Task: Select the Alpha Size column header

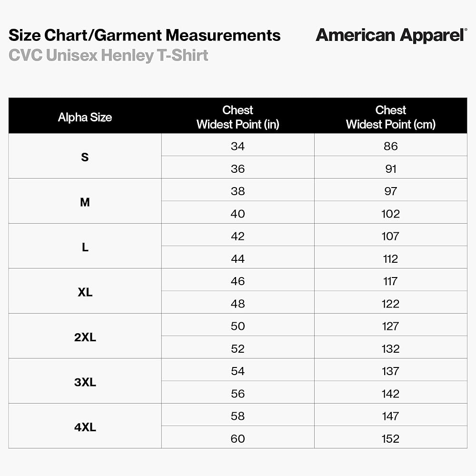Action: pyautogui.click(x=85, y=117)
